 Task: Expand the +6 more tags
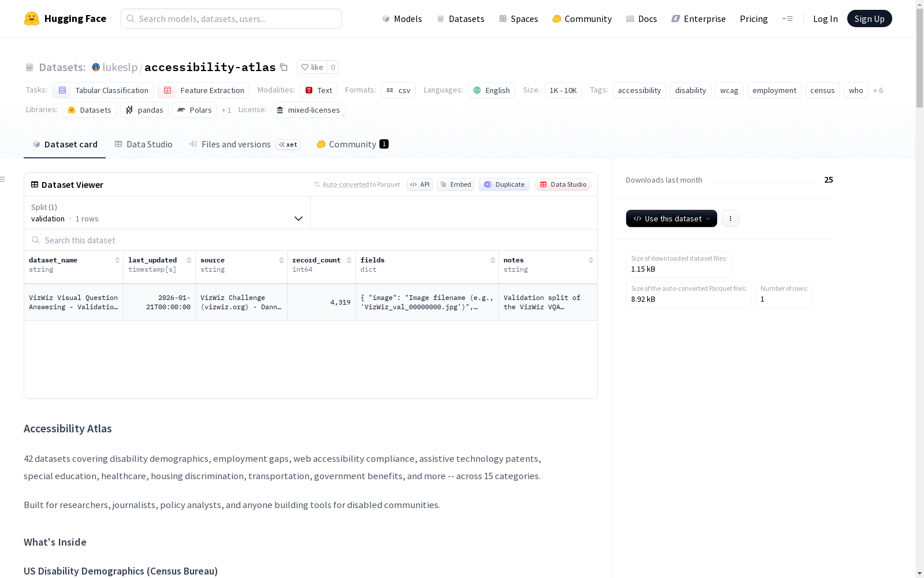878,90
